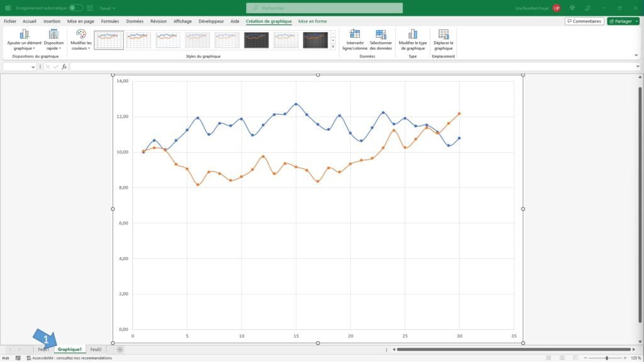Click the Commentaires button
644x362 pixels.
(x=584, y=21)
